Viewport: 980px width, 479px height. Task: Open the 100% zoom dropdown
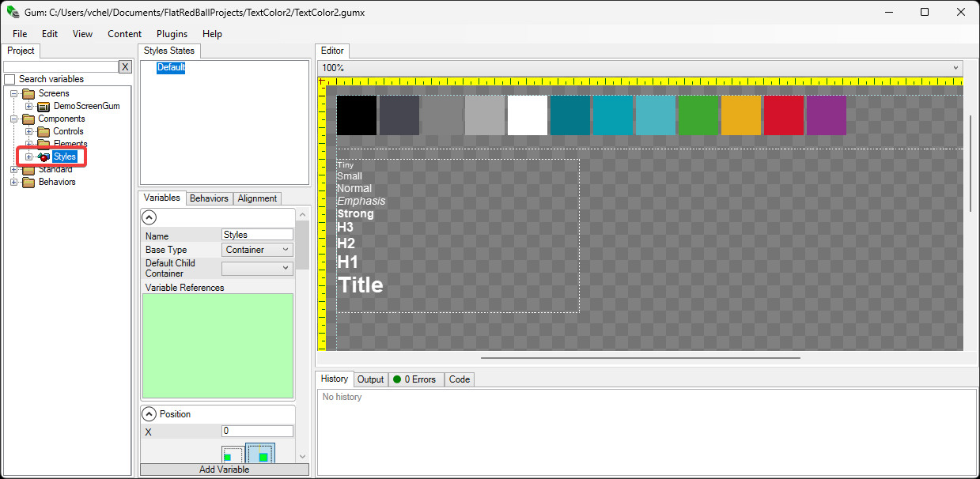641,68
